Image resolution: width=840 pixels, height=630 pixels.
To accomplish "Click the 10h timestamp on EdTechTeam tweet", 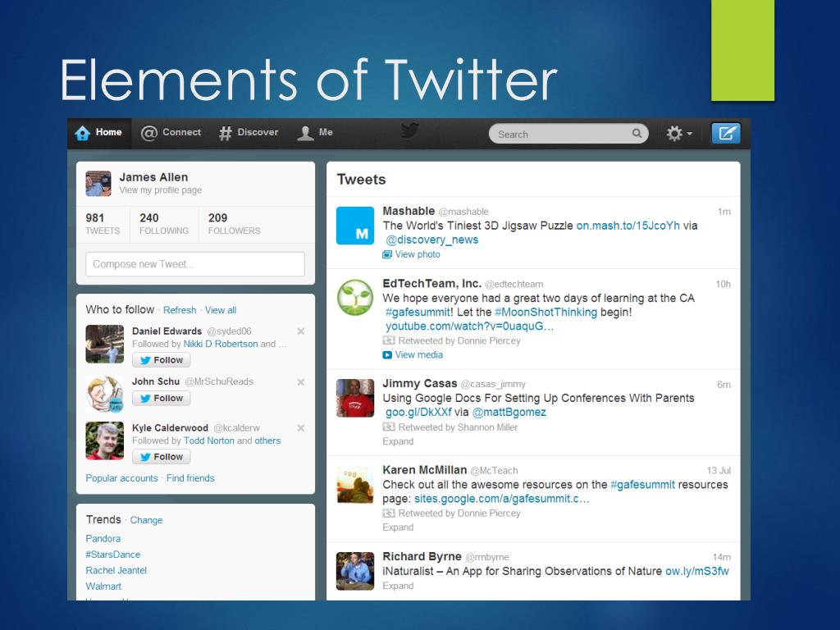I will click(724, 284).
